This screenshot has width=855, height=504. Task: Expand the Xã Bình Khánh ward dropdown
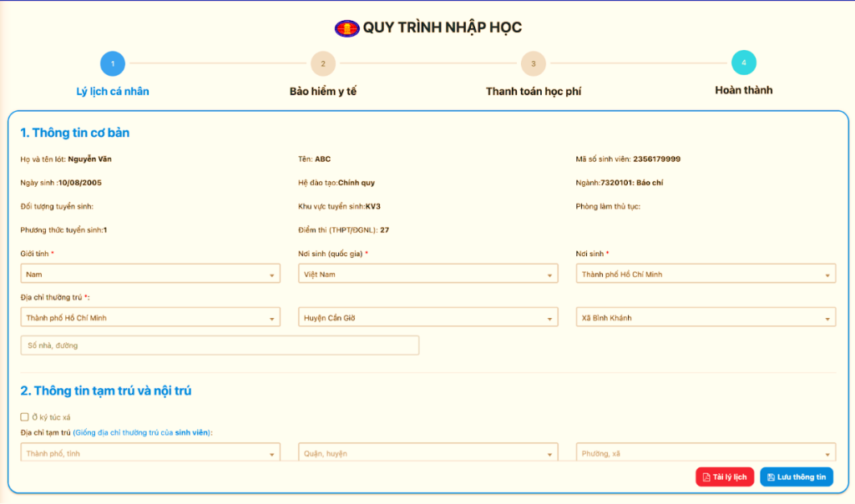coord(706,317)
